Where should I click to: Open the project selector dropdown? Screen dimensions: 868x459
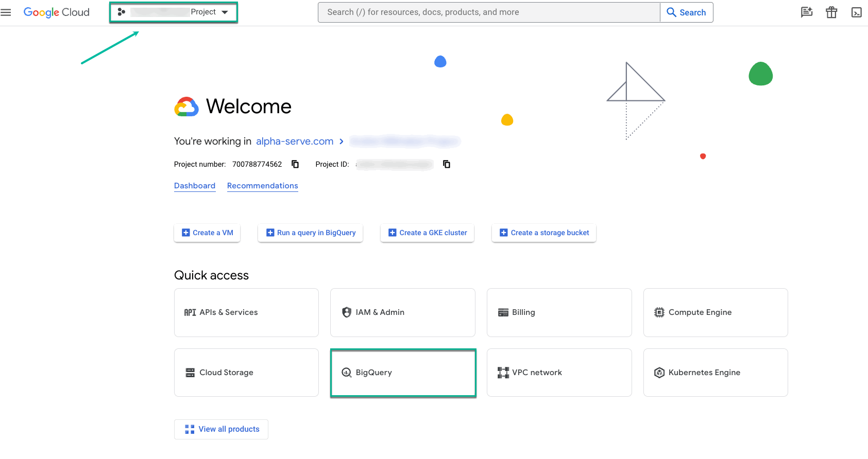(174, 12)
